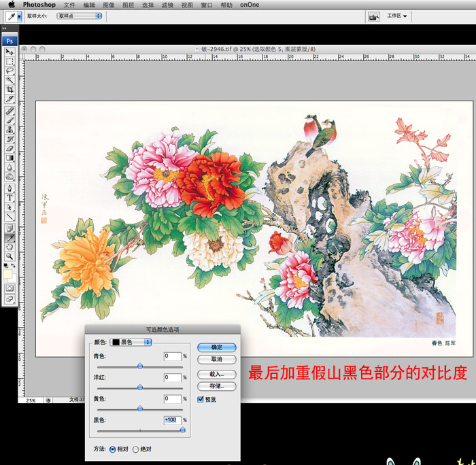Select the 绝对 method radio button

pyautogui.click(x=135, y=449)
